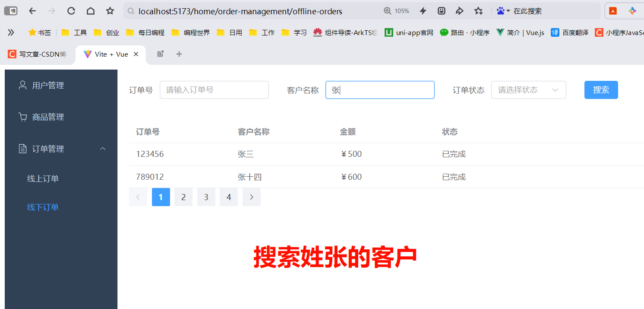The width and height of the screenshot is (644, 309).
Task: Open 用户管理 sidebar menu
Action: (x=61, y=85)
